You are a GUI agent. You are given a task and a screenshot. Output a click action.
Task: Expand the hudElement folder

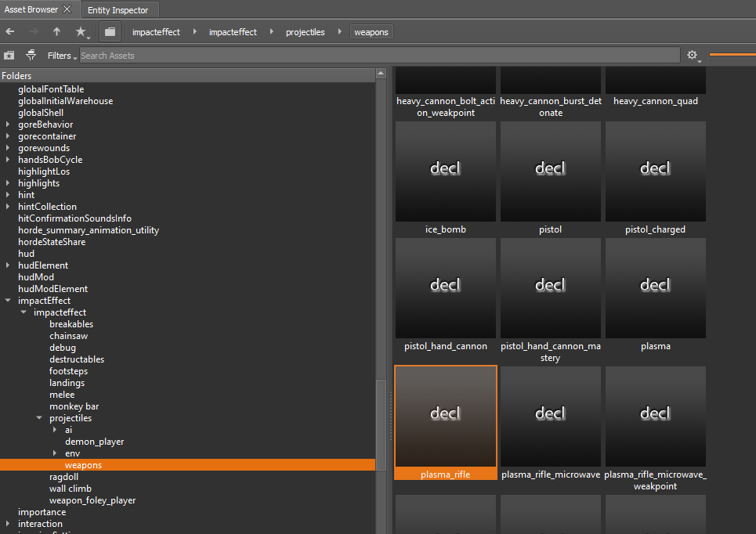click(8, 265)
